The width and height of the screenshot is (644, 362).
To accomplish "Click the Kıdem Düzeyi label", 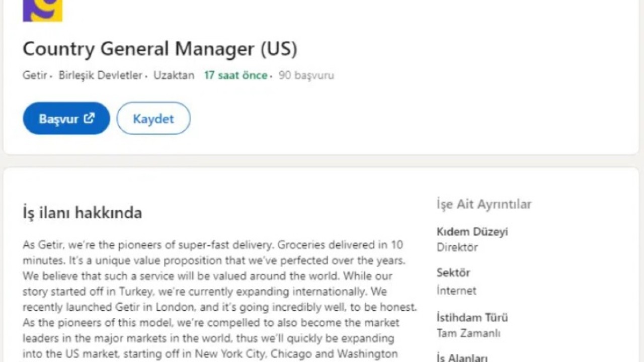I will point(472,232).
